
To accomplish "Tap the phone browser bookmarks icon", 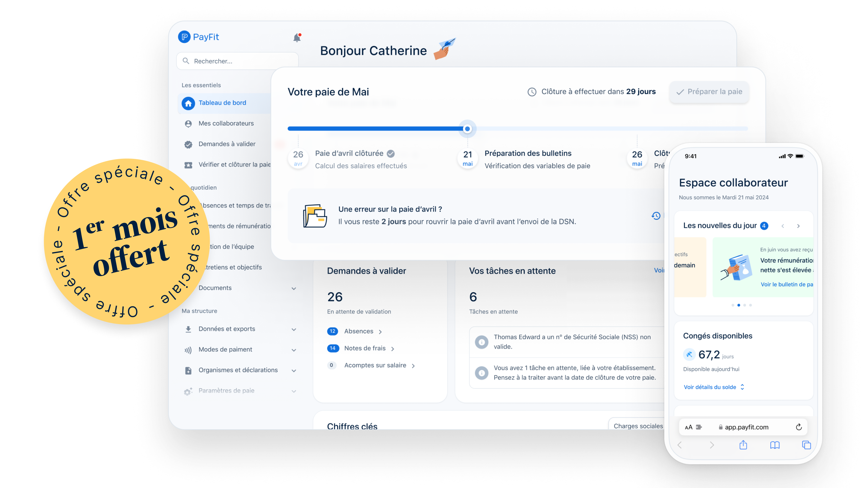I will (x=775, y=445).
